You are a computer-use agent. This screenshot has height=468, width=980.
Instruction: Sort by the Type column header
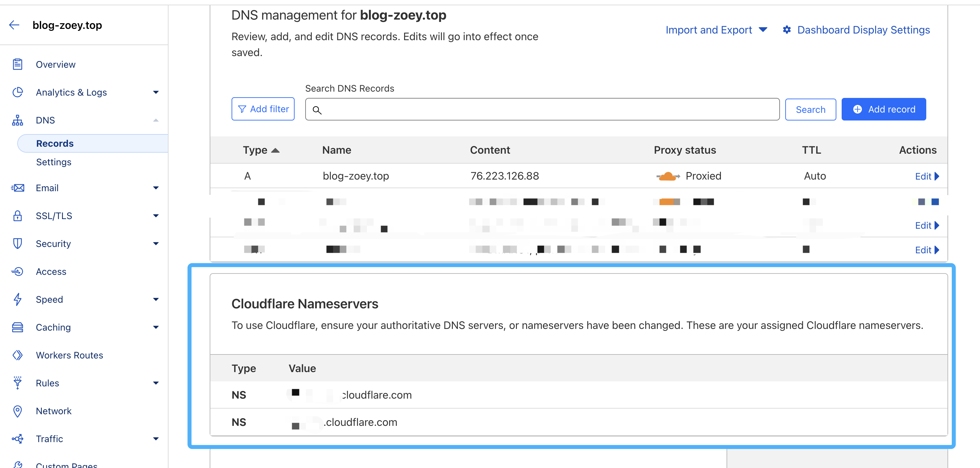coord(261,150)
